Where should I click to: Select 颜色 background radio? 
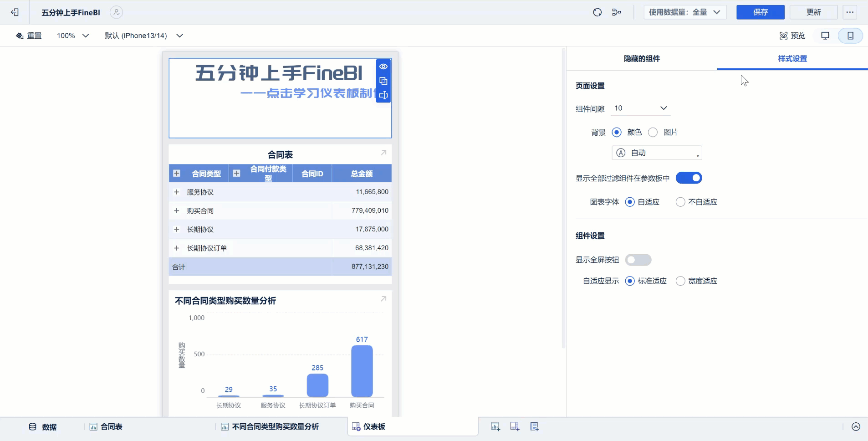(x=617, y=132)
